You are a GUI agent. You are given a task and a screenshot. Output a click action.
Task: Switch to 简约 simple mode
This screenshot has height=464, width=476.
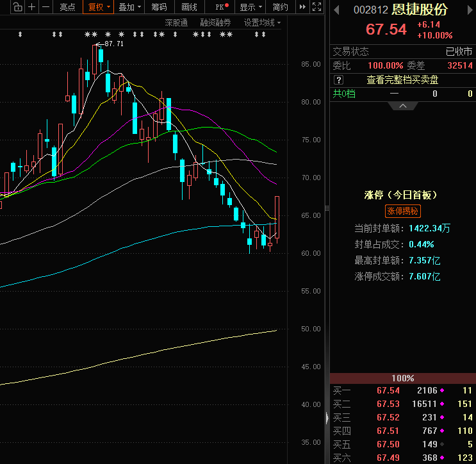[280, 7]
